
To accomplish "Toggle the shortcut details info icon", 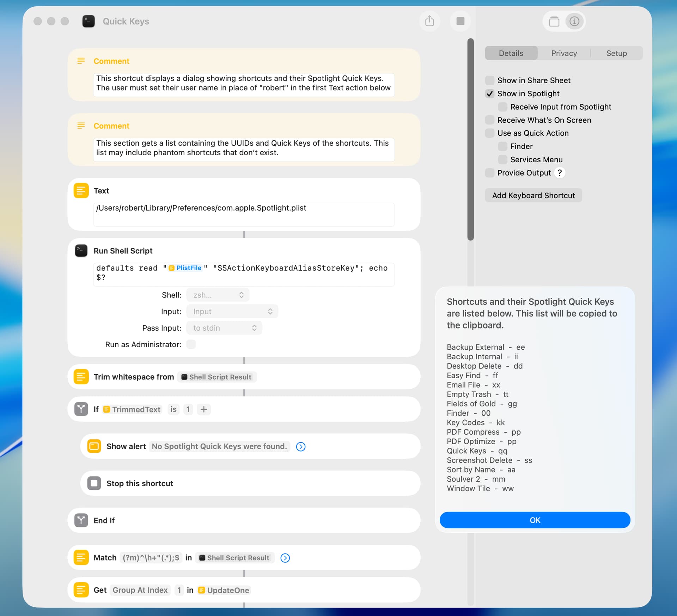I will point(574,21).
